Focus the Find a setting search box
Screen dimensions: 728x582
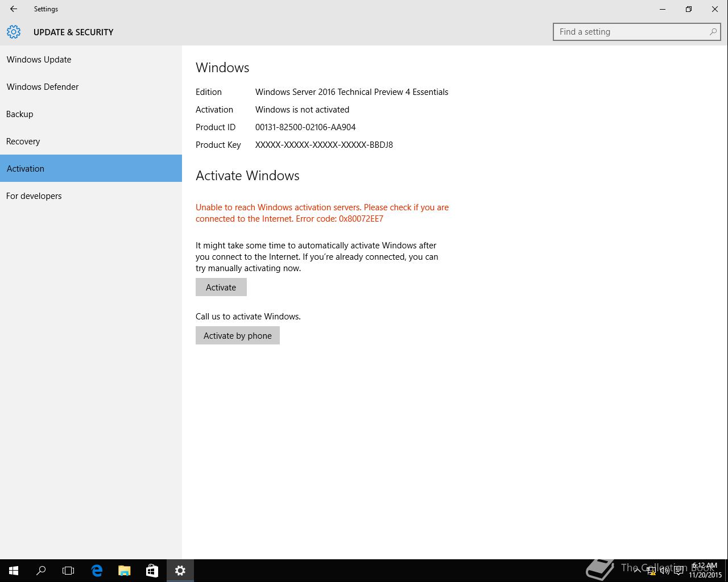click(637, 32)
